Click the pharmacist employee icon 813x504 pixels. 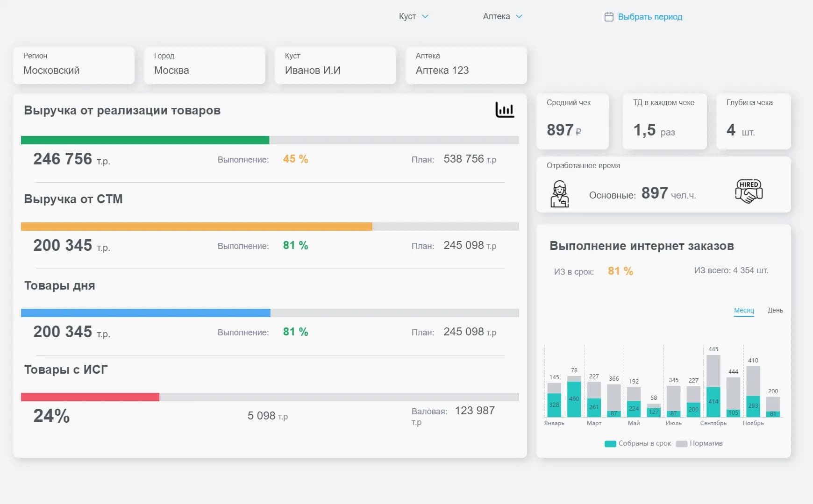[559, 193]
